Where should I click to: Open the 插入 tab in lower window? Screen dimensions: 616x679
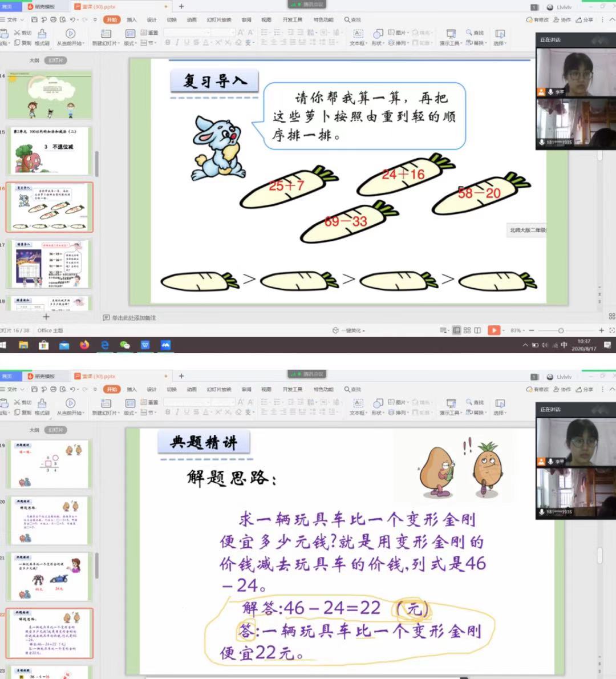coord(132,389)
